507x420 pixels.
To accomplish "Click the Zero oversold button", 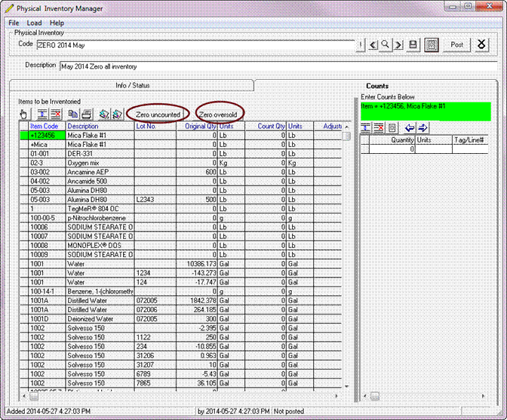I will (218, 115).
